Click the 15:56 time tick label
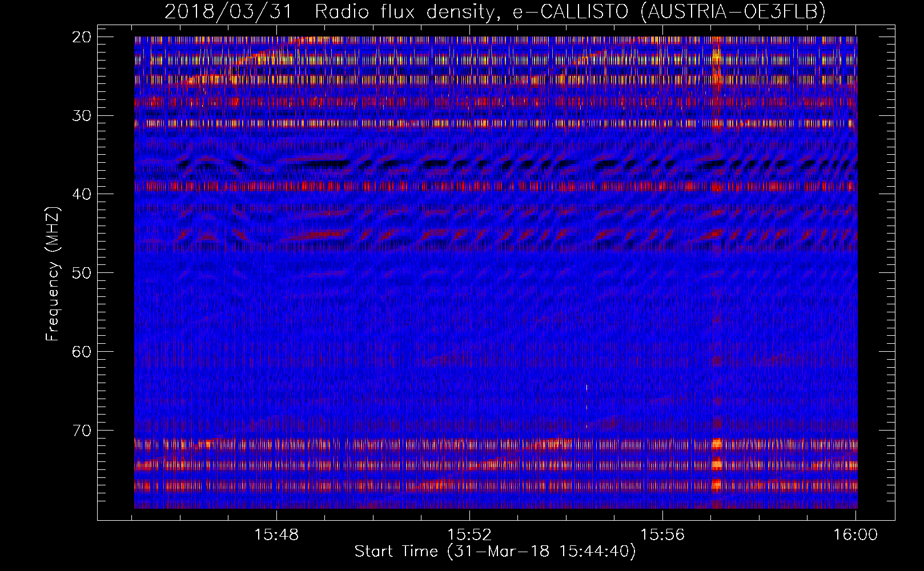This screenshot has height=571, width=924. point(662,535)
